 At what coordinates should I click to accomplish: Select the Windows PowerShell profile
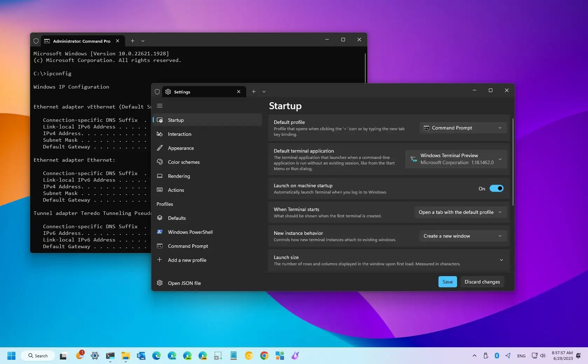click(207, 232)
